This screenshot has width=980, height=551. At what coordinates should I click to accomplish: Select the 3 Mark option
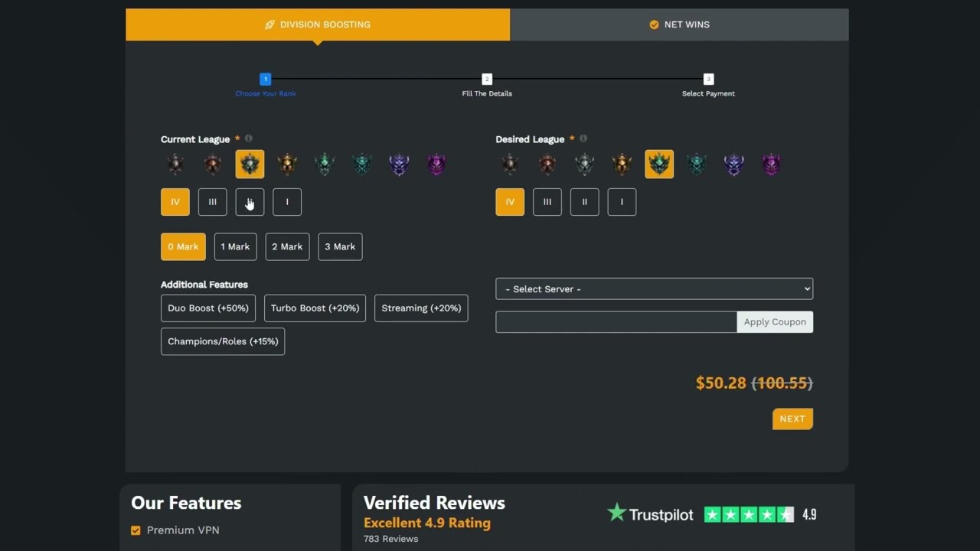tap(340, 246)
